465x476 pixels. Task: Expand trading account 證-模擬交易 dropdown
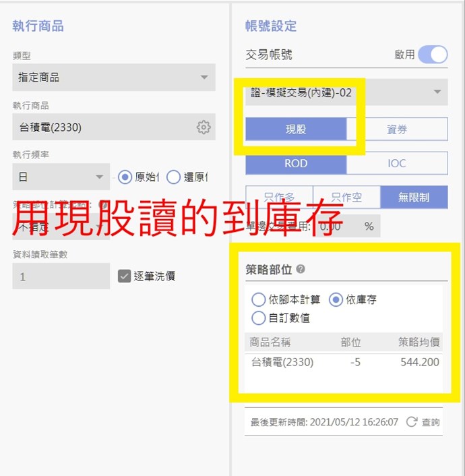(346, 92)
